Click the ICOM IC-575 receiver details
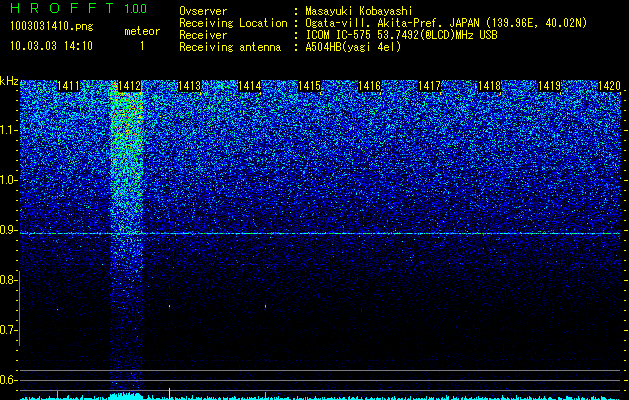Screen dimensions: 629x400 pos(401,35)
